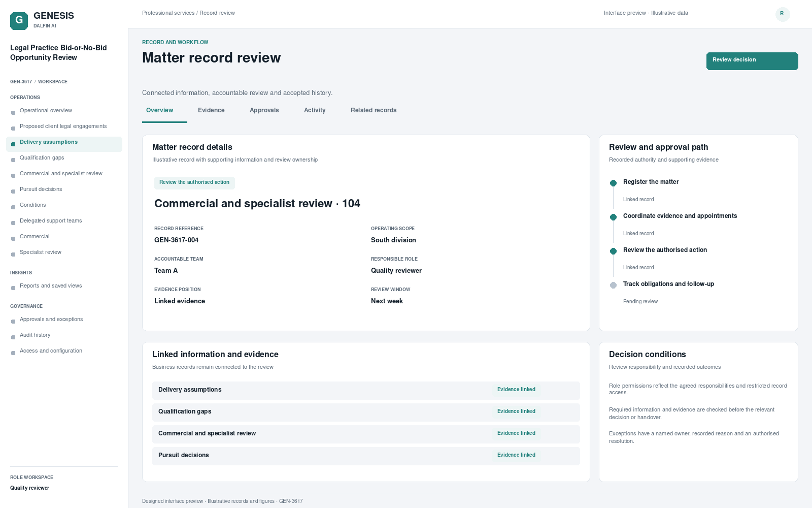This screenshot has width=812, height=508.
Task: Open Qualification gaps in sidebar
Action: click(x=64, y=158)
